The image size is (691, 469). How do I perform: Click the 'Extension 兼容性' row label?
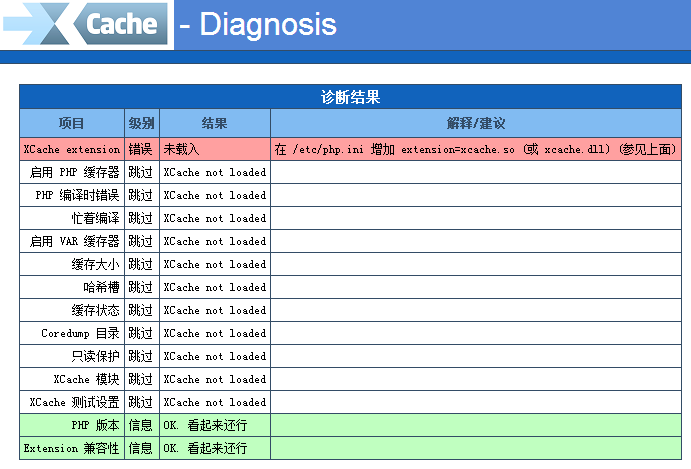pyautogui.click(x=71, y=448)
